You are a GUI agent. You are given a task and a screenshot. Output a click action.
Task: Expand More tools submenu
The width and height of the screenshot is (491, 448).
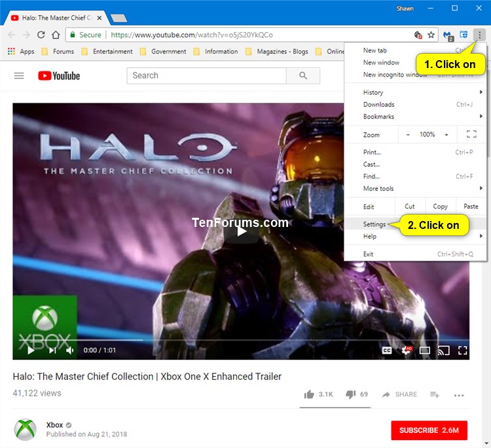[415, 188]
